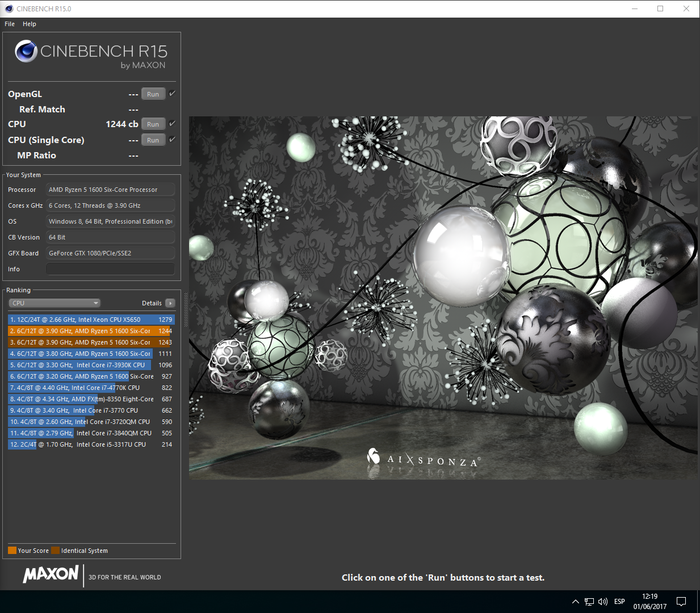Click the orange Your Score legend swatch
The height and width of the screenshot is (613, 700).
tap(12, 550)
